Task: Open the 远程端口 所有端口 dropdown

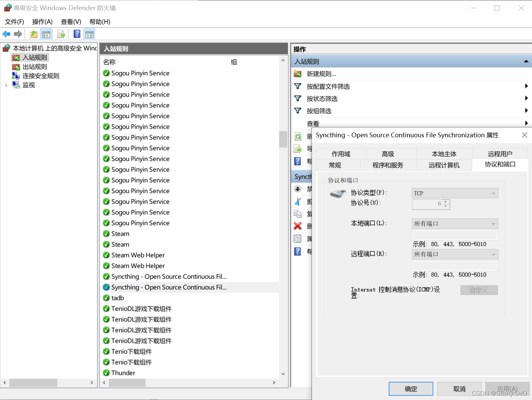Action: point(455,254)
